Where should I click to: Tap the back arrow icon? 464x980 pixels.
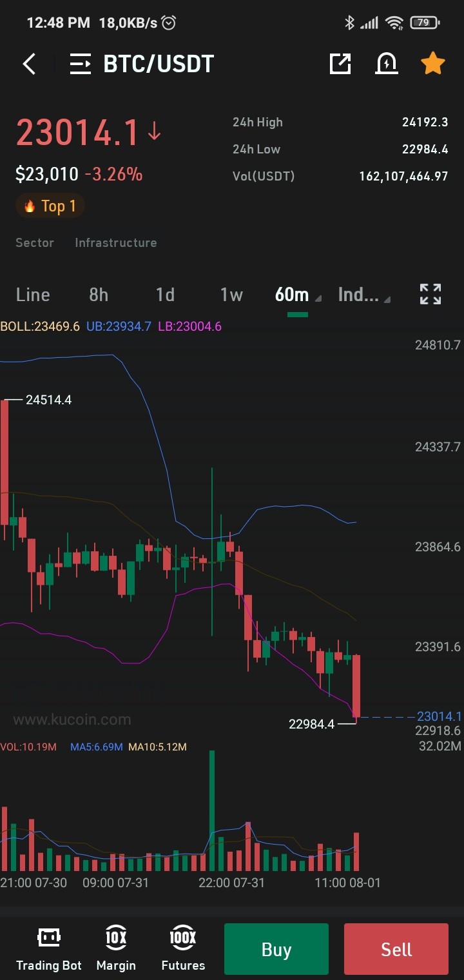29,64
